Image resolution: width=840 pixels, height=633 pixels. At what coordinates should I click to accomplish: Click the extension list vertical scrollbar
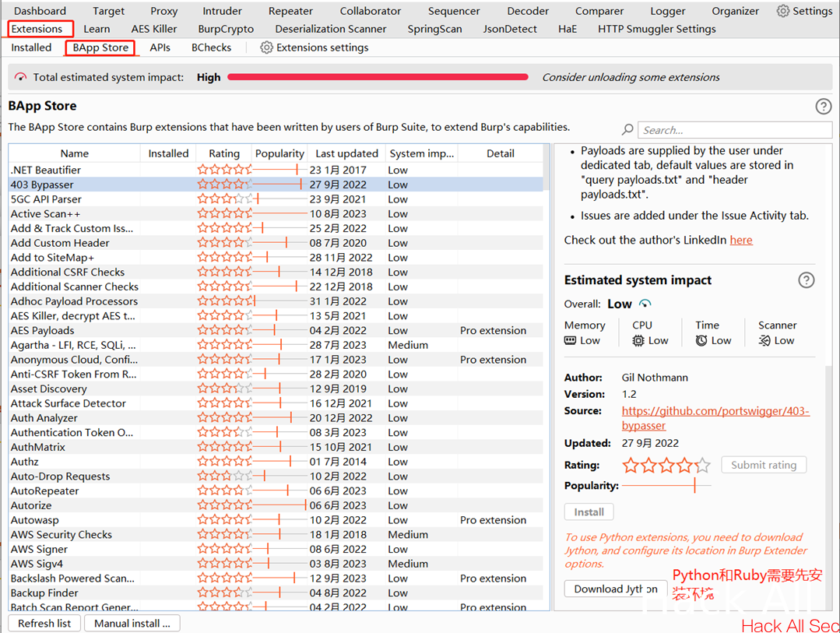coord(546,375)
